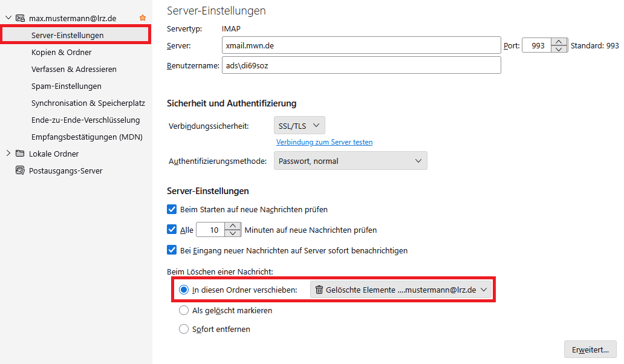
Task: Open the Spam-Einstellungen settings page
Action: [65, 86]
